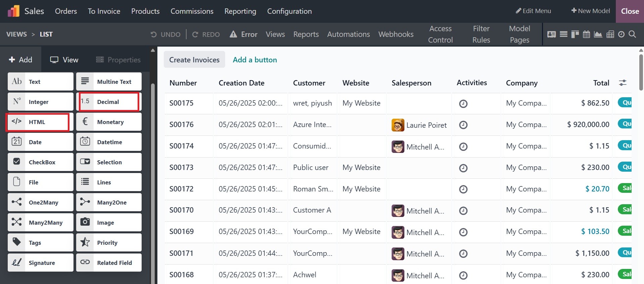Select the Graph view icon

598,34
